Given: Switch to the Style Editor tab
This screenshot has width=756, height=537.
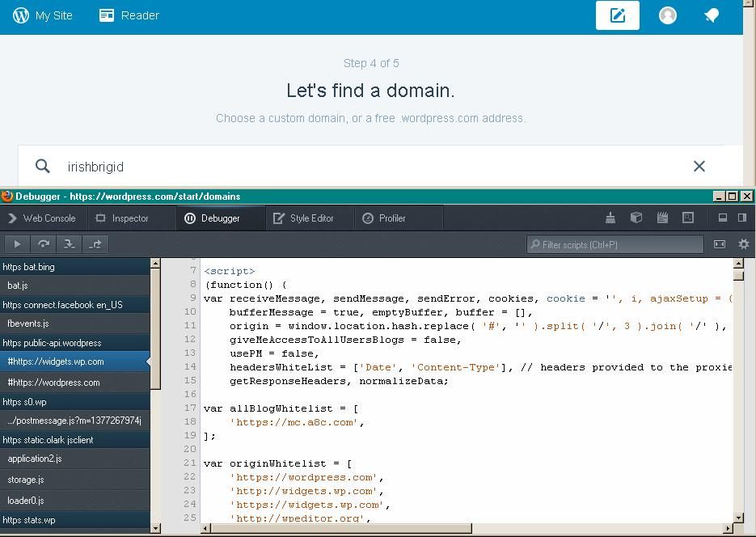Looking at the screenshot, I should coord(303,218).
